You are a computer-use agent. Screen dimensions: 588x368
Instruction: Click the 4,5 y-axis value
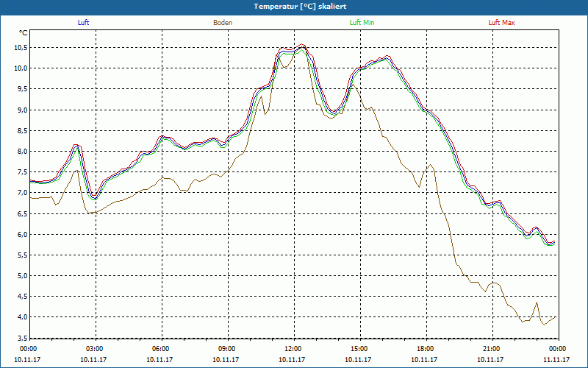(x=22, y=297)
